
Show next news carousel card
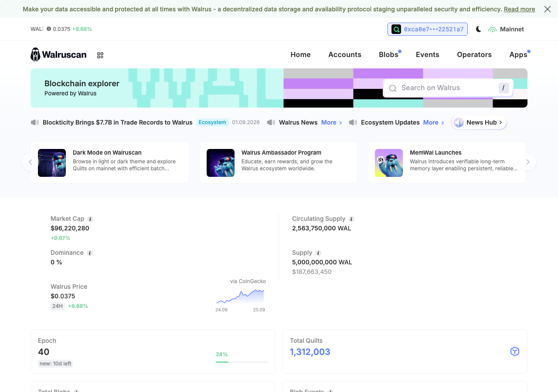(x=528, y=162)
